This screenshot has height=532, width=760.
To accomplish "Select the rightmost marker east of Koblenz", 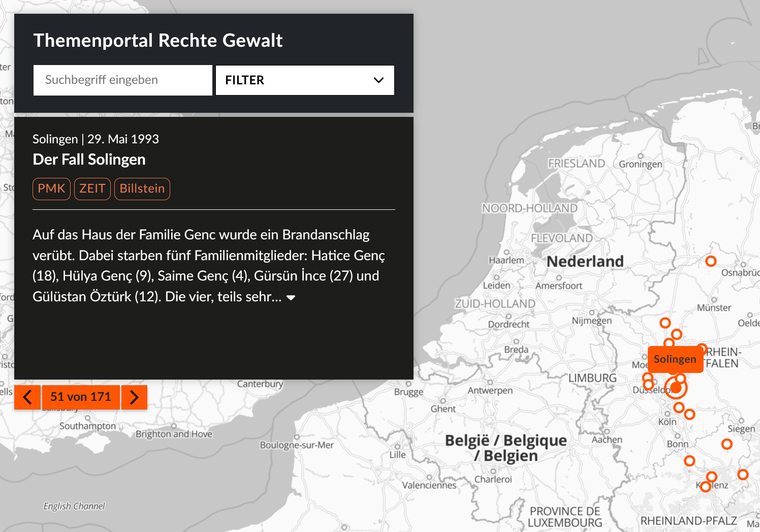I will tap(743, 475).
